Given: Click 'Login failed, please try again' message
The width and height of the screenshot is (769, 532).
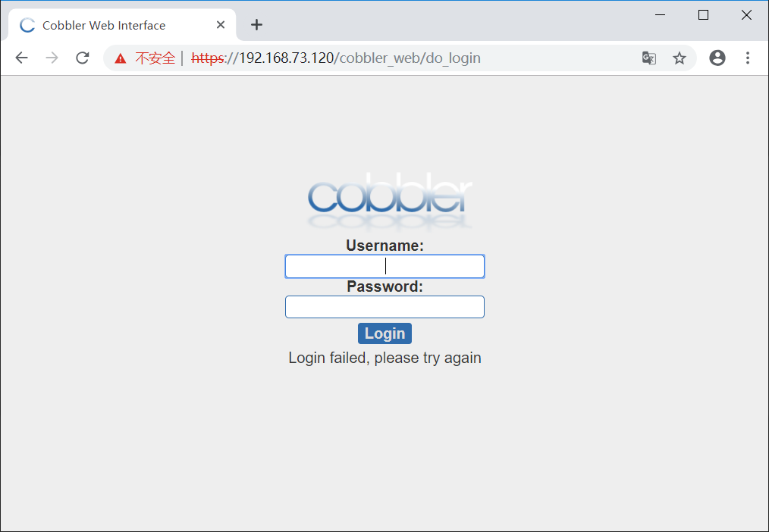Looking at the screenshot, I should [385, 358].
